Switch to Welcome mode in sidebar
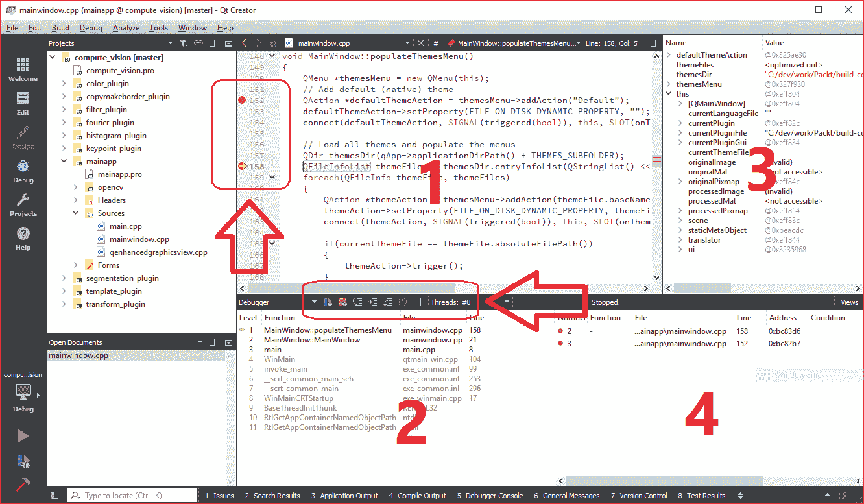The height and width of the screenshot is (504, 864). pos(23,69)
